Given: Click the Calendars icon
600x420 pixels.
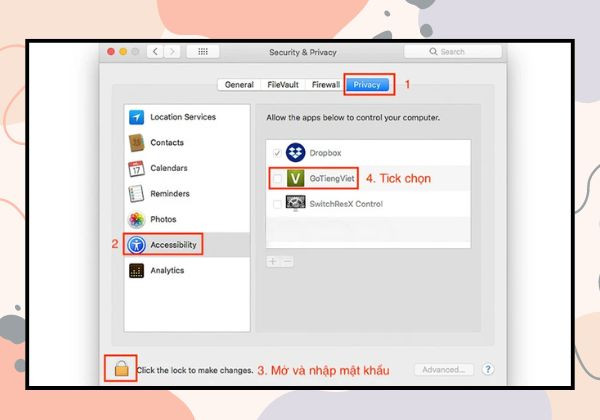Looking at the screenshot, I should pos(136,168).
